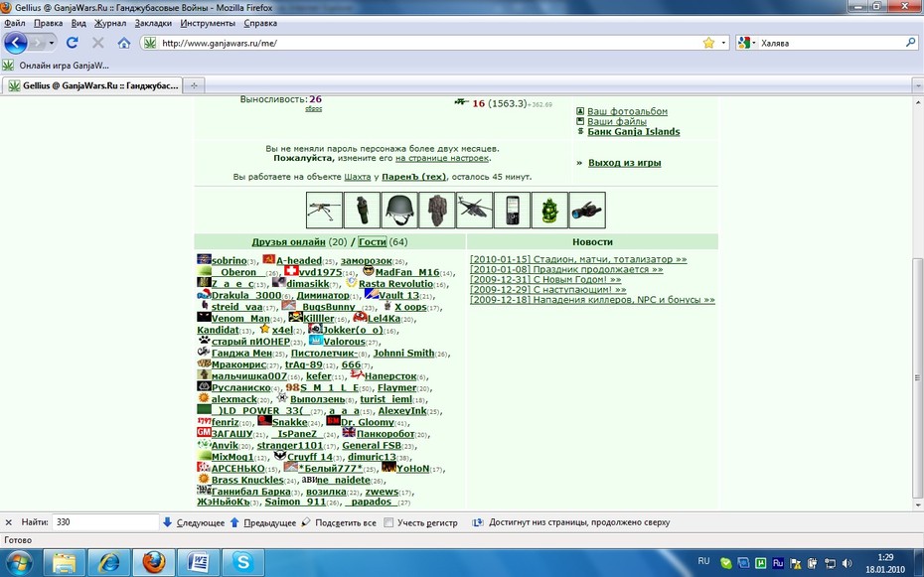The height and width of the screenshot is (577, 924).
Task: Click the Следующее find-next arrow button
Action: 194,522
